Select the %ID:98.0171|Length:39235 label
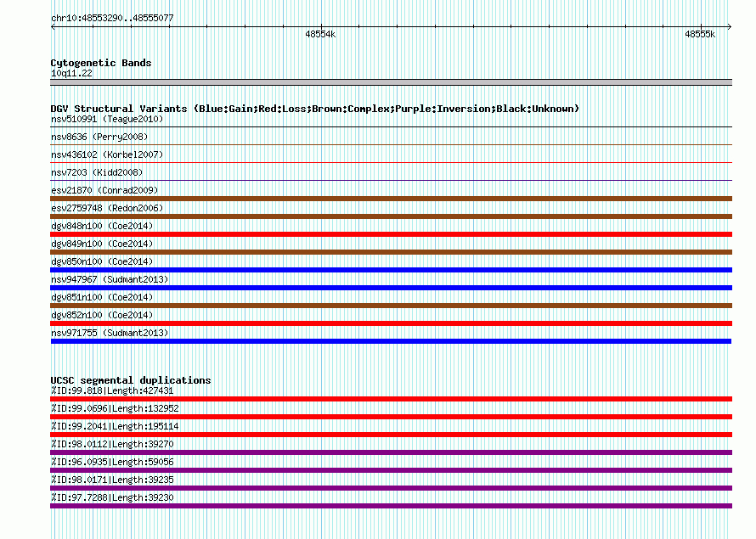The image size is (756, 539). [112, 480]
